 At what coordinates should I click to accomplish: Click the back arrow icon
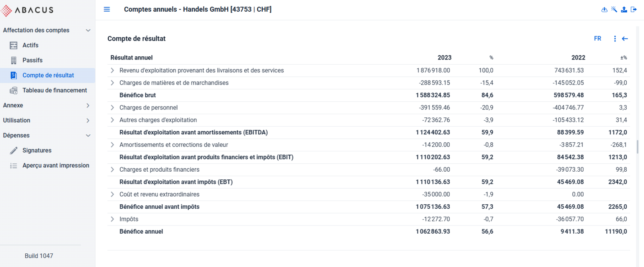click(x=625, y=39)
